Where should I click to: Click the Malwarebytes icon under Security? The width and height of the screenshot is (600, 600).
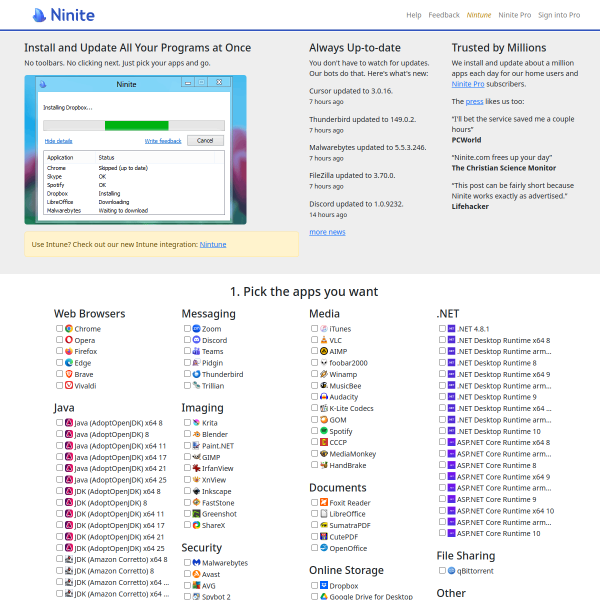coord(196,563)
